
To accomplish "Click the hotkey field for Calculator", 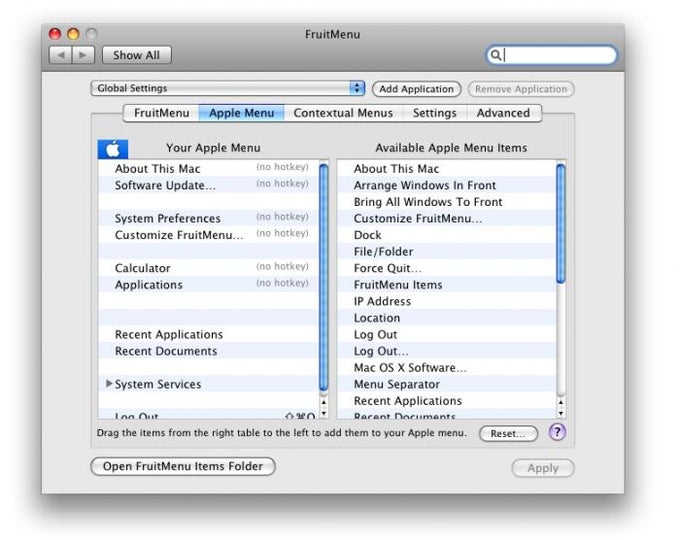I will 282,266.
